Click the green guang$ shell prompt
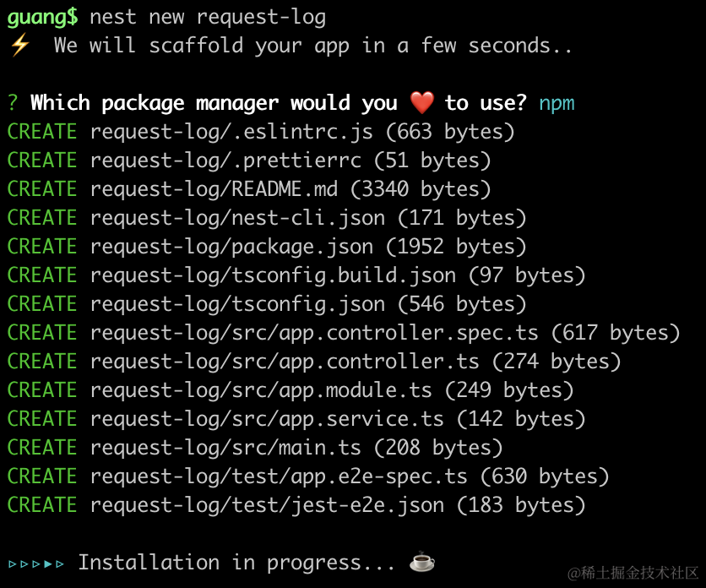This screenshot has height=588, width=706. pos(42,17)
